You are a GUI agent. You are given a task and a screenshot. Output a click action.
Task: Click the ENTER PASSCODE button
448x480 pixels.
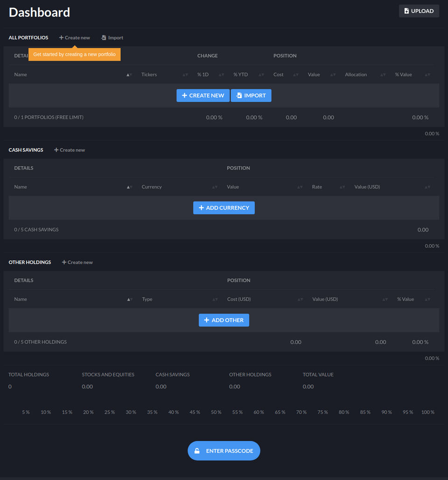point(224,451)
